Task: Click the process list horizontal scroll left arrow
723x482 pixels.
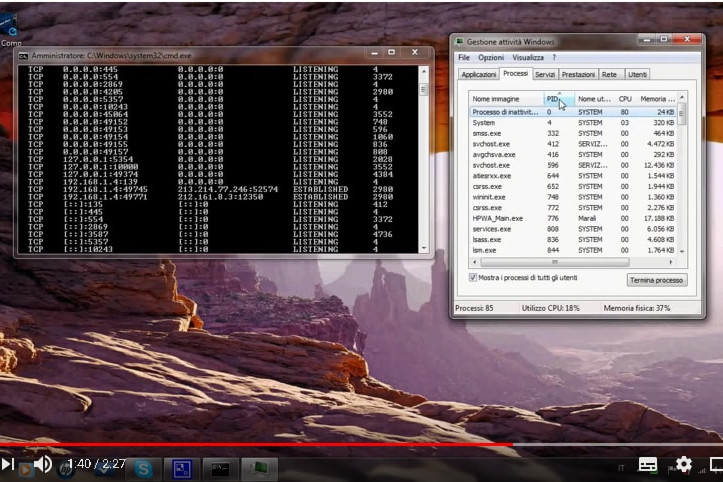Action: tap(475, 262)
